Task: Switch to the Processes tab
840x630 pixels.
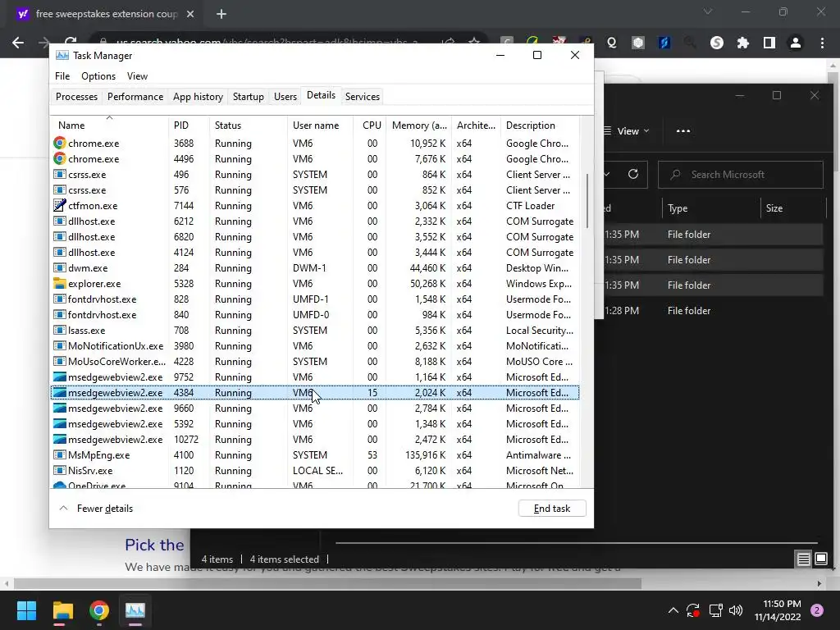Action: (76, 97)
